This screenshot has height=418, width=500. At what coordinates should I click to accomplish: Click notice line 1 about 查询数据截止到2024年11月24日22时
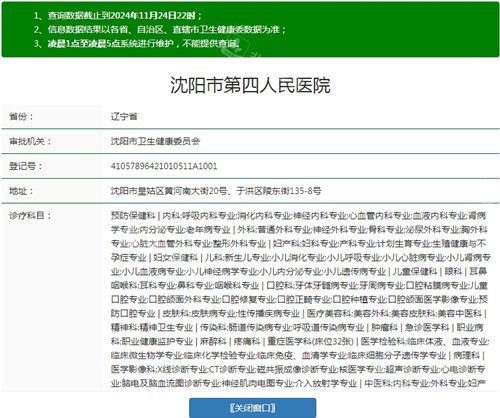118,16
